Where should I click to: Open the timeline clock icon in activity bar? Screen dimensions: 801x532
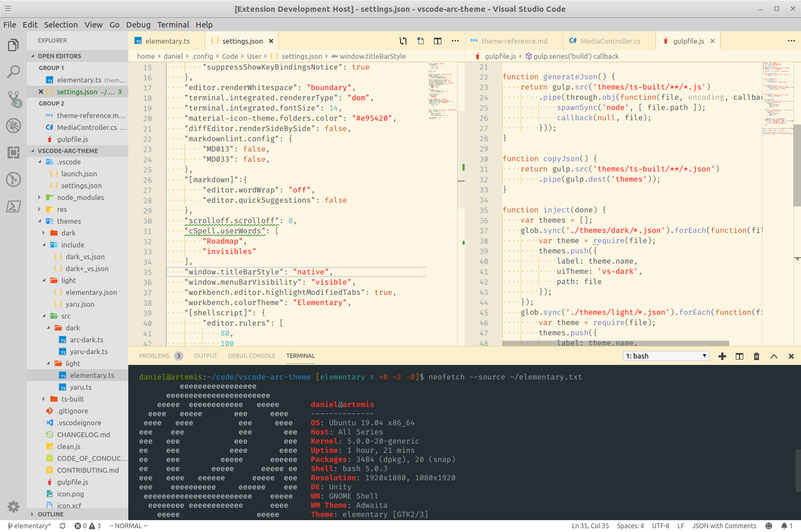[x=13, y=179]
